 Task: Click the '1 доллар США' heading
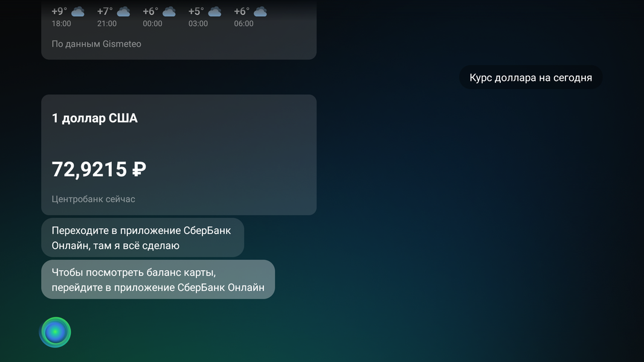94,118
